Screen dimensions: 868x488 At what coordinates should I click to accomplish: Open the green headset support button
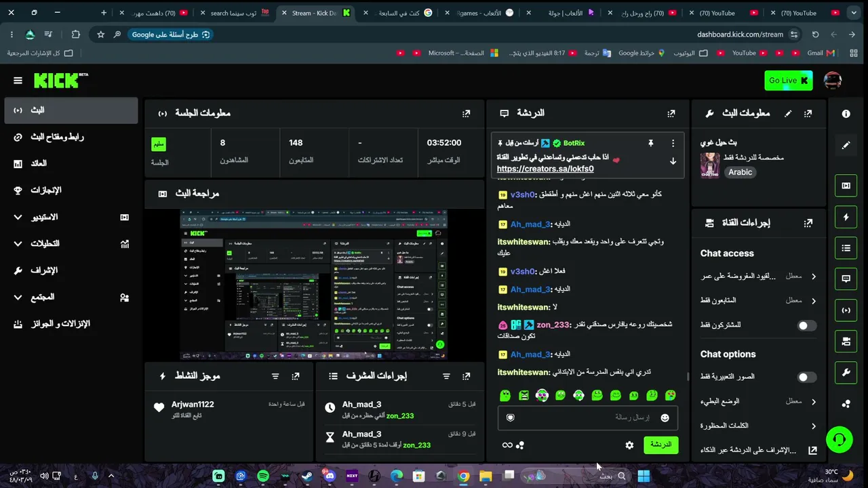(x=839, y=439)
